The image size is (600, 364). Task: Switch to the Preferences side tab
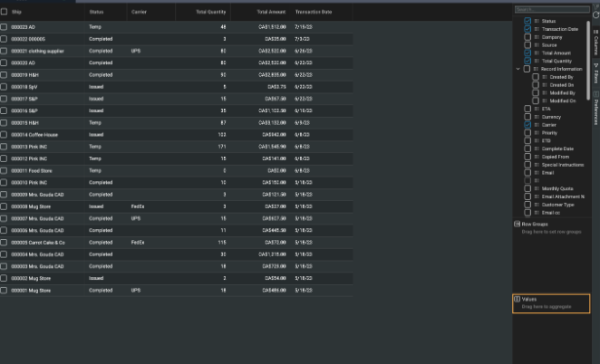tap(595, 111)
